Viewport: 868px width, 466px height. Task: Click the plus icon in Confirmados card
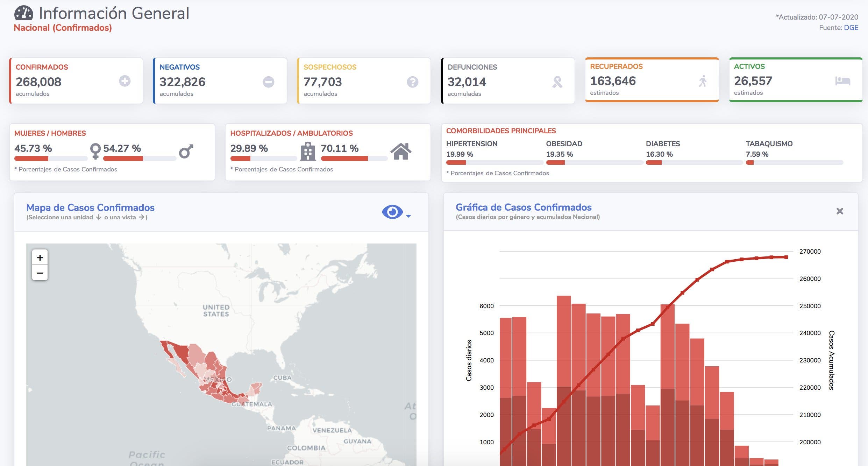pos(124,81)
